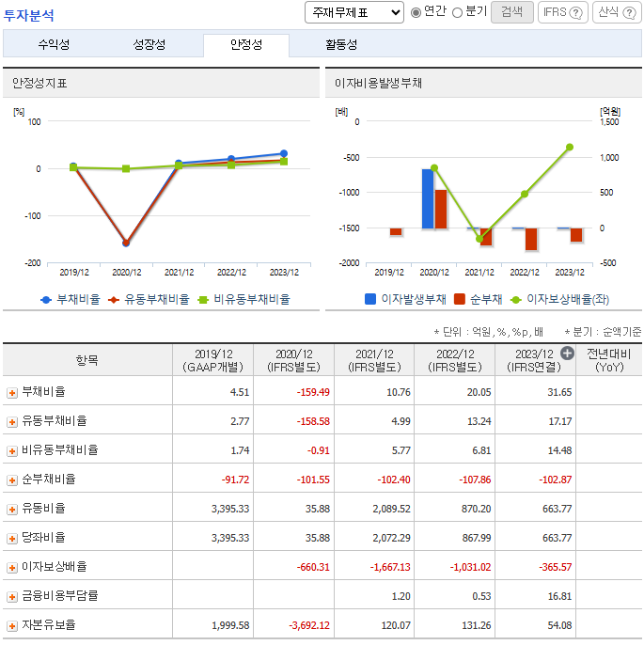Viewport: 644px width, 645px height.
Task: Click the 비유동부채비율 value 14.48
Action: (559, 451)
